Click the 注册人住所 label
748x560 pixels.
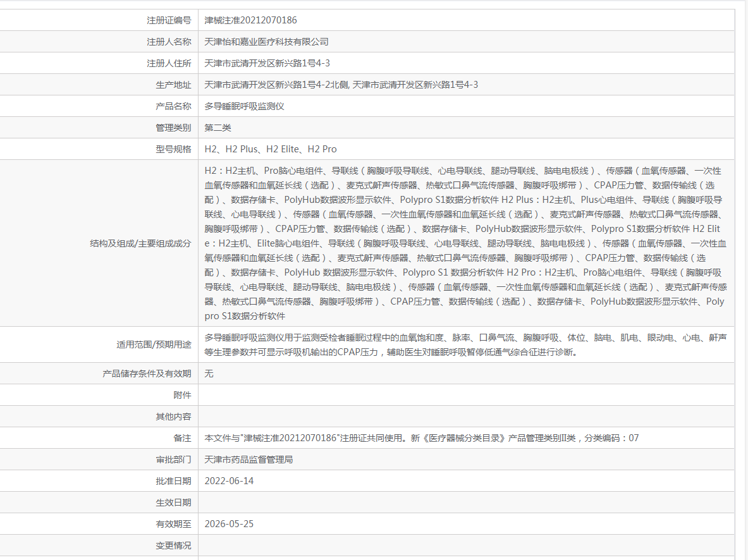point(169,63)
